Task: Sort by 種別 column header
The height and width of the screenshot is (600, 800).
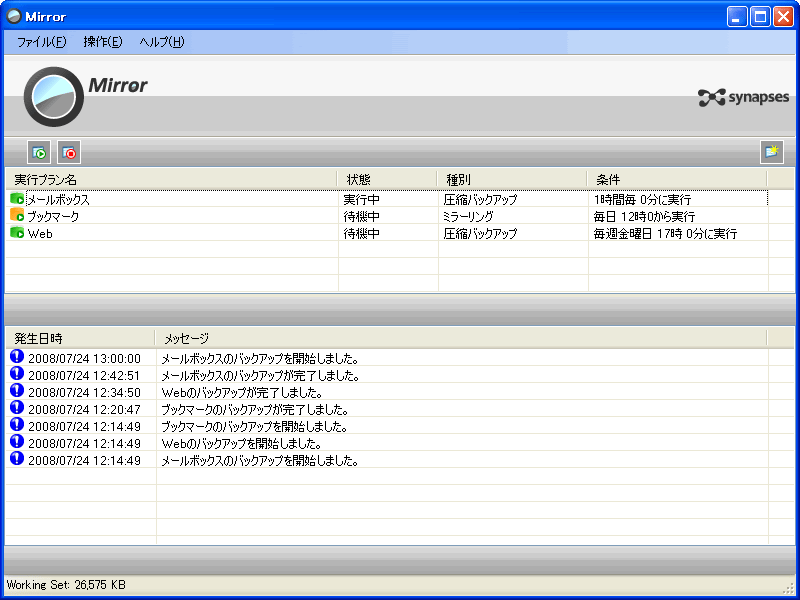Action: pos(512,180)
